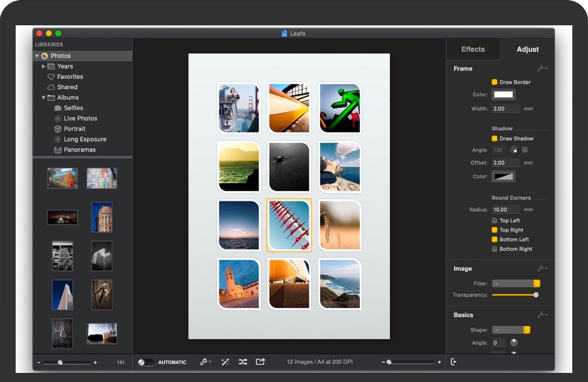Select the red-white spikes photo in the collage
The image size is (588, 382).
[289, 225]
